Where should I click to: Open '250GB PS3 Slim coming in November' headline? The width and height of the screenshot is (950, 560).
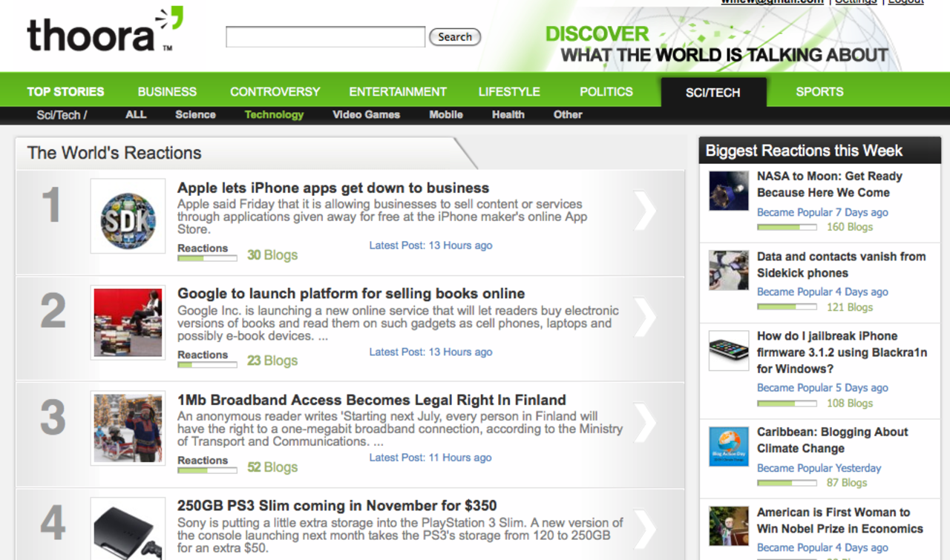click(336, 506)
